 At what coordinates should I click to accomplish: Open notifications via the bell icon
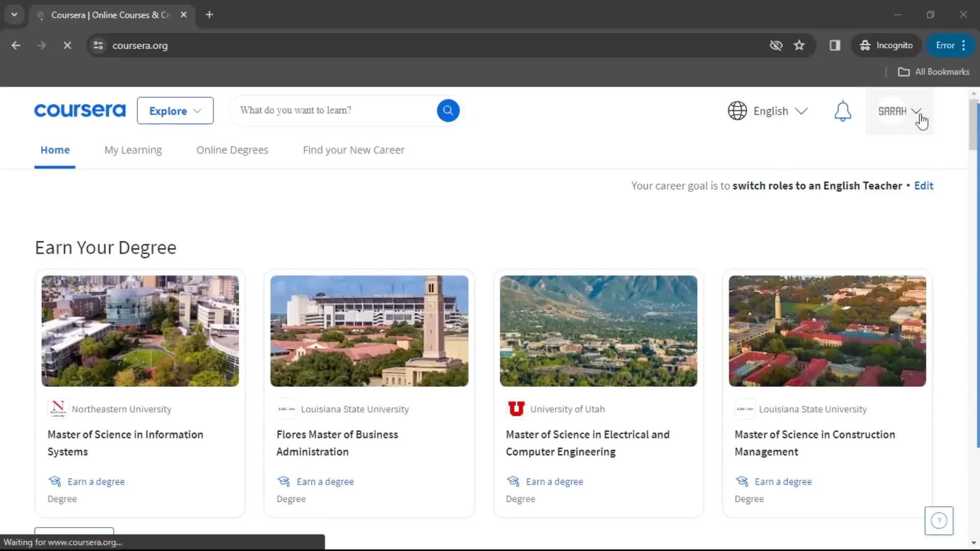[843, 111]
